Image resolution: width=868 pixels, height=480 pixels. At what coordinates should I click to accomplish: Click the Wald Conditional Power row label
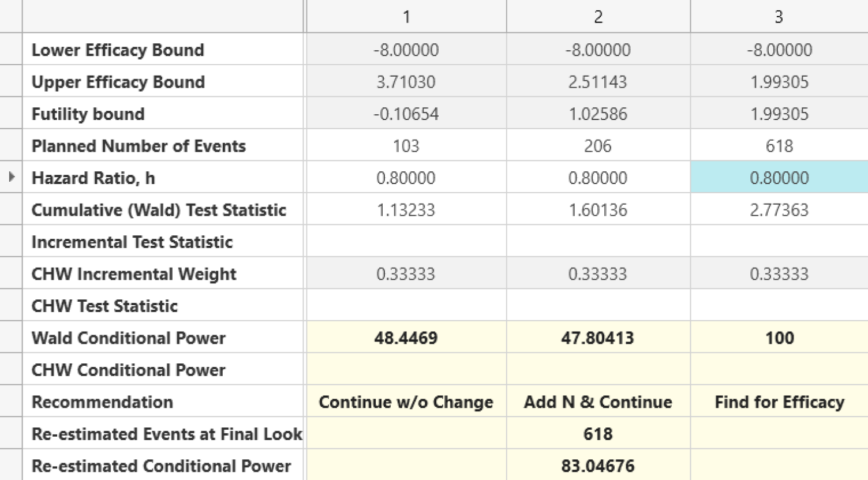click(129, 338)
